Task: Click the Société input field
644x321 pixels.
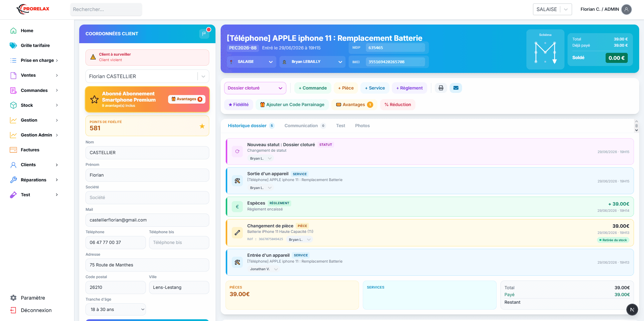Action: [147, 198]
